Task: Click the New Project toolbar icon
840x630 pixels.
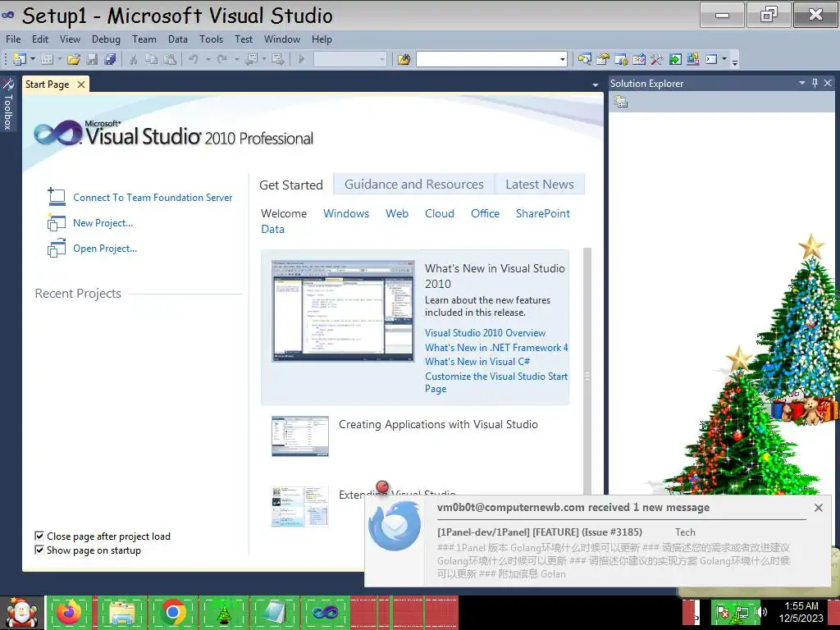Action: pos(20,59)
